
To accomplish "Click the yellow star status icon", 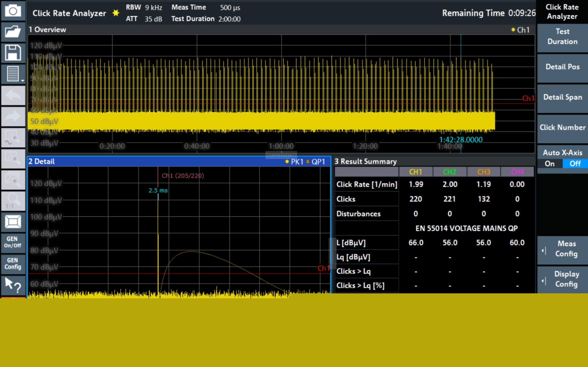I will coord(116,13).
